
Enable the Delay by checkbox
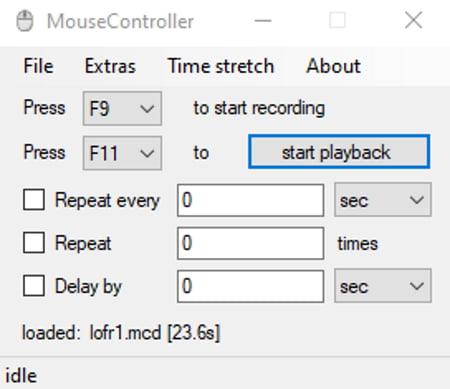click(x=34, y=286)
